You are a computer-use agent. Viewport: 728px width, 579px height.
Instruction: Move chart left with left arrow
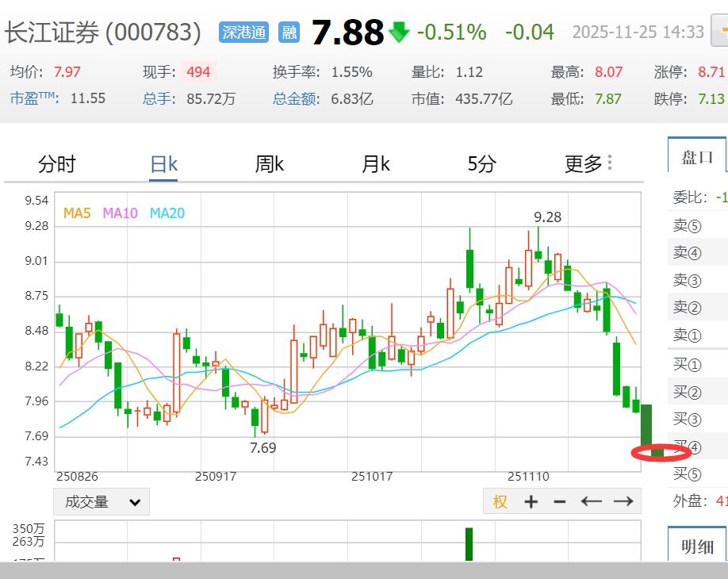pos(591,501)
